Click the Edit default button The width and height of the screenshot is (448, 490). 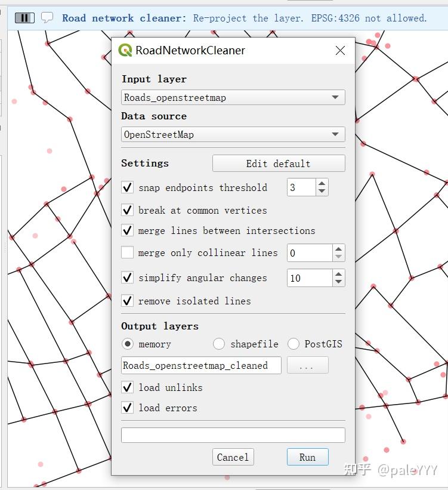pos(279,164)
